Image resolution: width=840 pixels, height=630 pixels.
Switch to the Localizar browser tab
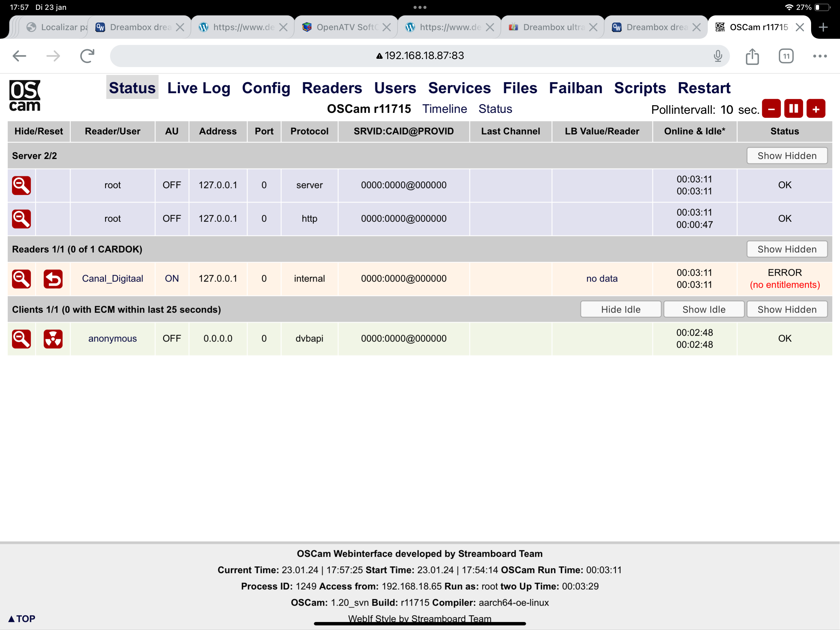pos(57,27)
